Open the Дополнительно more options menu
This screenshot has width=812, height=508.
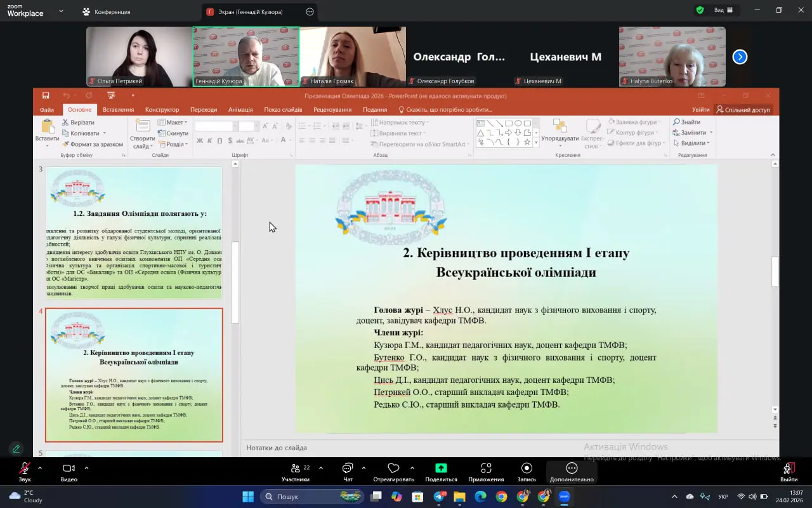click(572, 469)
